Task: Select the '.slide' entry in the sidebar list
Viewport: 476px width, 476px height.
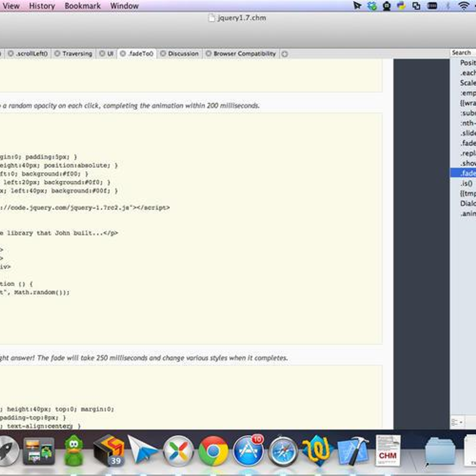Action: point(463,133)
